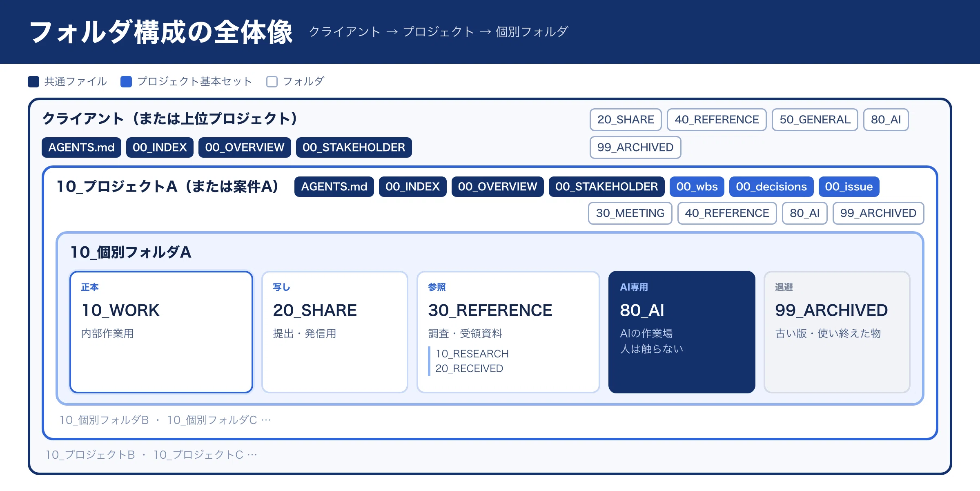Click the 10_個別フォルダA heading
Viewport: 980px width, 491px height.
coord(131,252)
